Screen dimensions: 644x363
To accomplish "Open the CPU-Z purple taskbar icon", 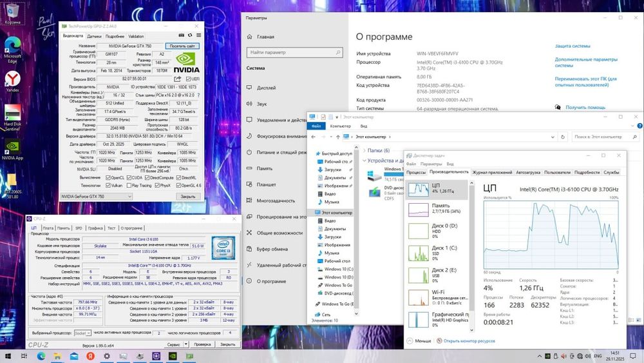I will (156, 356).
